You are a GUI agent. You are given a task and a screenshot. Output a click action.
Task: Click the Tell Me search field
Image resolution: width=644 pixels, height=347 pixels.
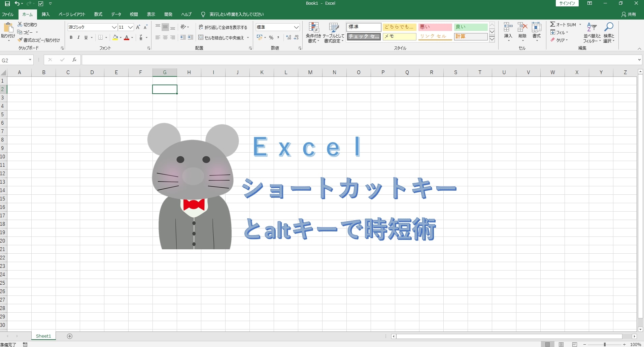236,14
